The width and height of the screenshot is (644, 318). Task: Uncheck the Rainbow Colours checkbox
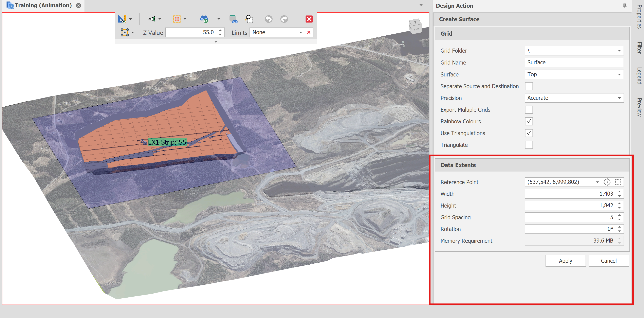[529, 122]
